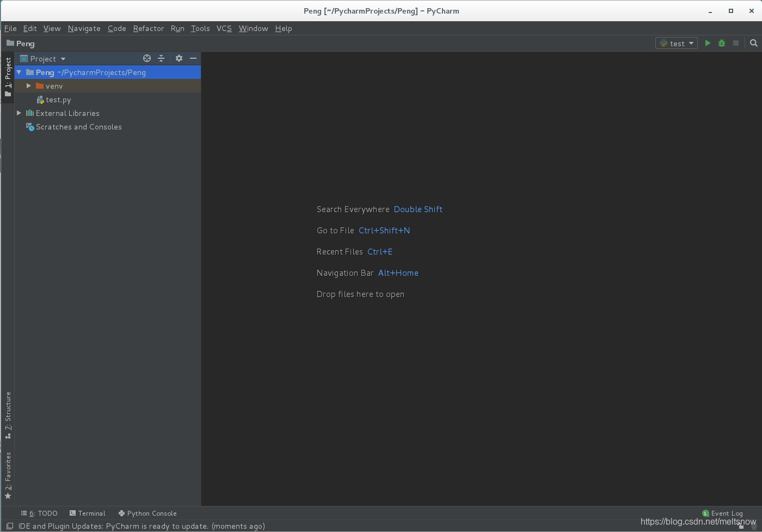The height and width of the screenshot is (532, 762).
Task: Open Search Everywhere magnifier icon
Action: click(754, 43)
